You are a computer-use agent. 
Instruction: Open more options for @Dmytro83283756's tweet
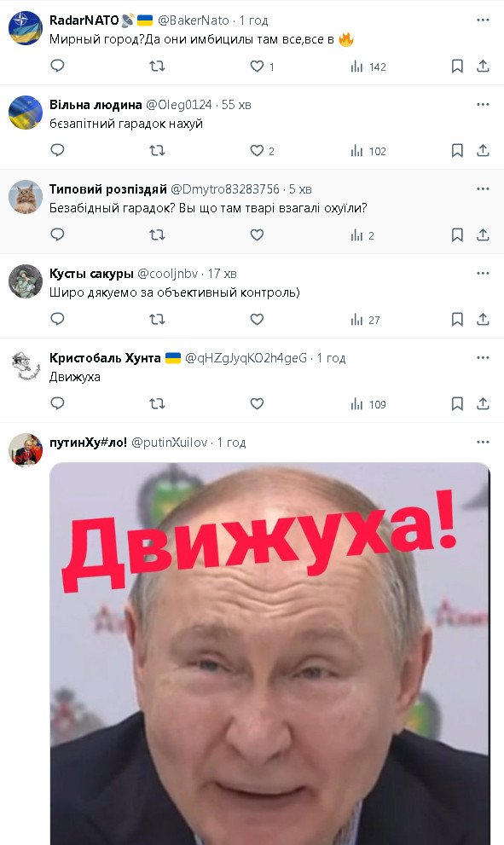tap(483, 188)
